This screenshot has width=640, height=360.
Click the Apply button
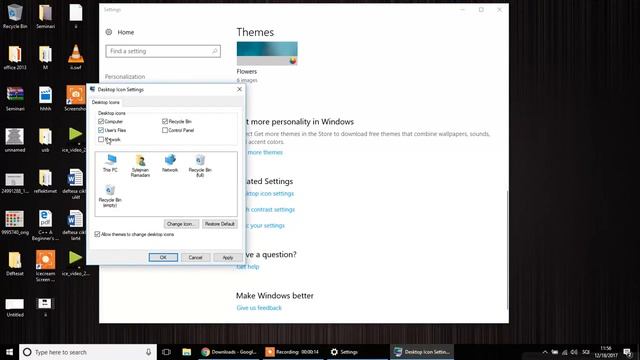pyautogui.click(x=228, y=257)
